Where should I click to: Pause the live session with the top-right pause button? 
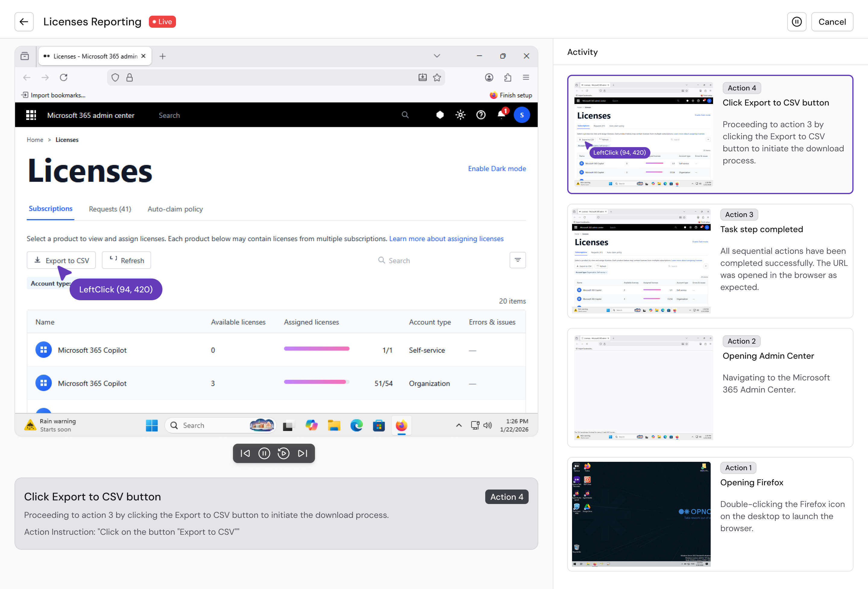(x=797, y=22)
